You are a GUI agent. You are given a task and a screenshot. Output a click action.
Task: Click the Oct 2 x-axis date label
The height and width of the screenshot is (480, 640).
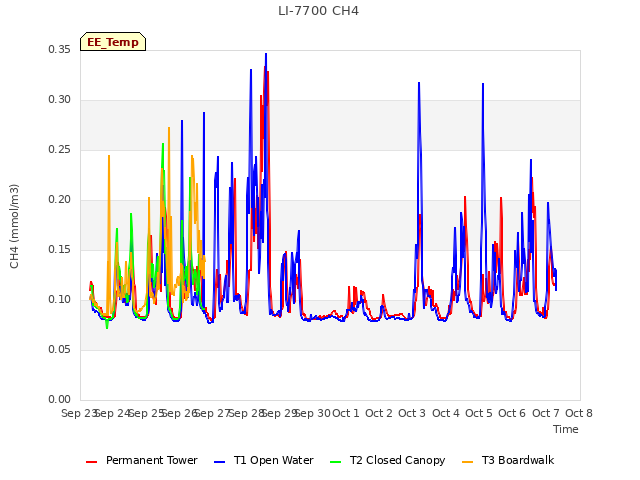click(x=379, y=413)
